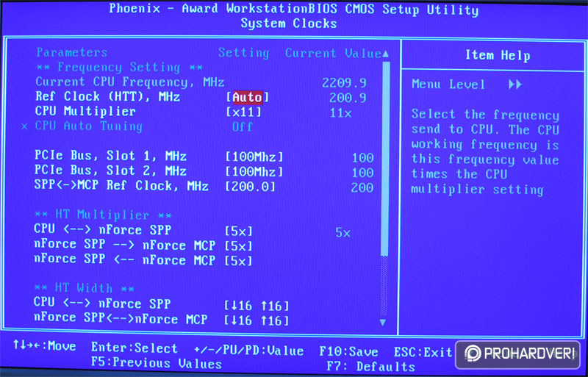Click the System Clocks page title
The height and width of the screenshot is (377, 588).
[x=289, y=24]
